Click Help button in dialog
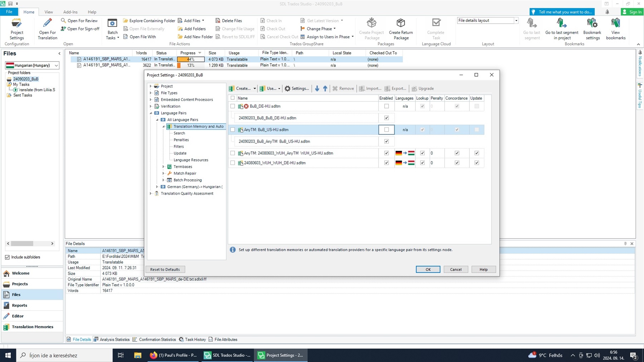Image resolution: width=644 pixels, height=362 pixels. coord(483,269)
